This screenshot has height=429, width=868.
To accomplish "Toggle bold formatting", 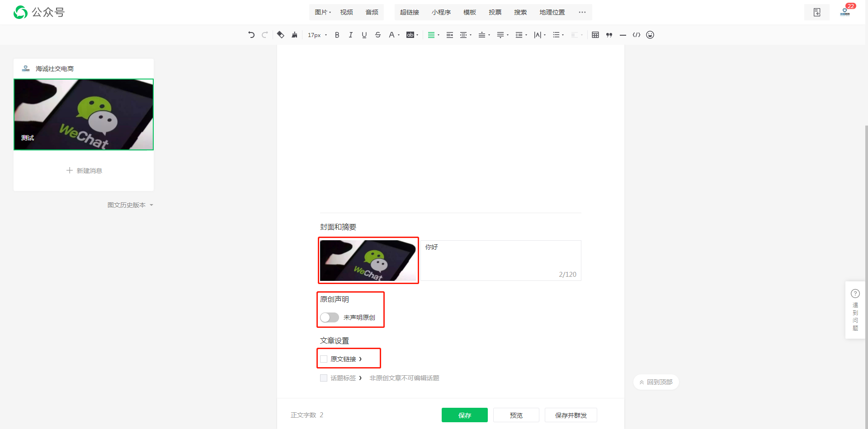I will coord(337,35).
